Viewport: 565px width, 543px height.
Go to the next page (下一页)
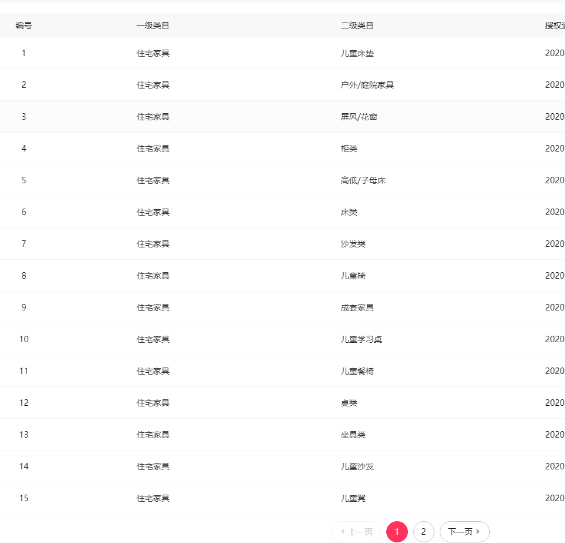coord(464,531)
